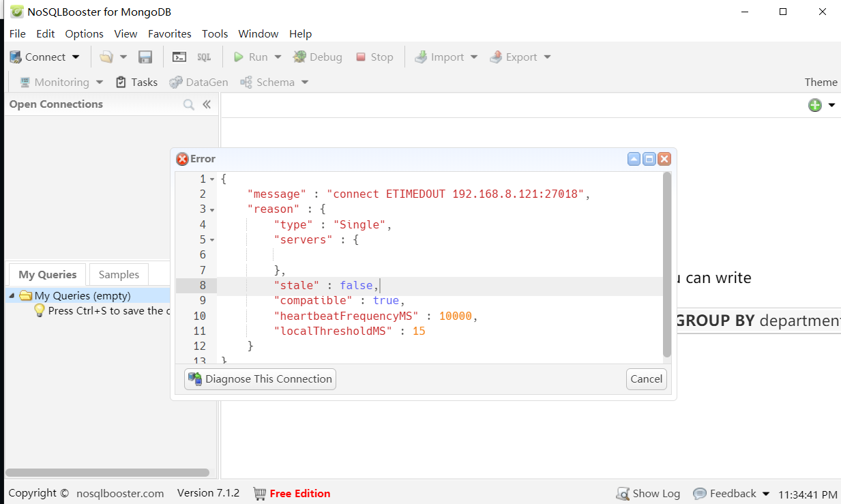Open Show Log in status bar
This screenshot has height=504, width=841.
click(648, 493)
